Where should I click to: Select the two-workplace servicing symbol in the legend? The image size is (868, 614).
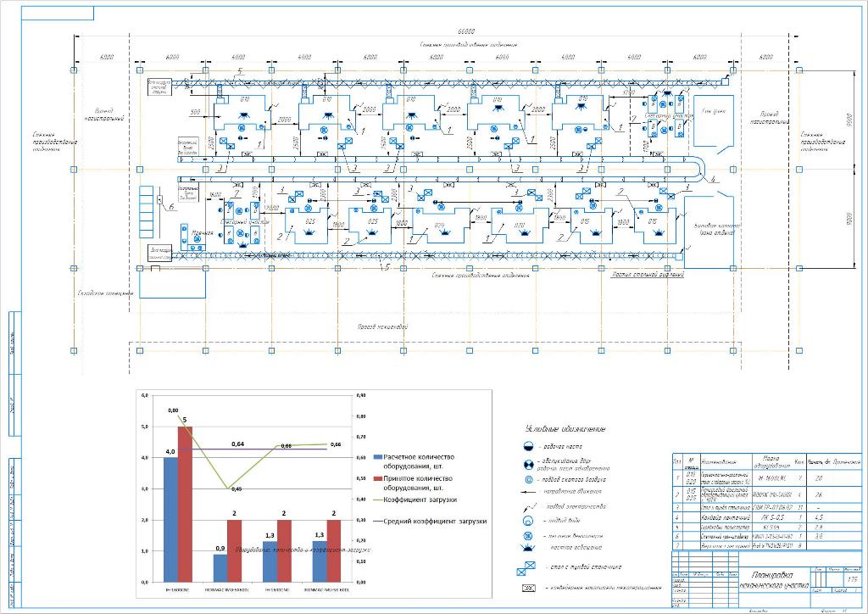pyautogui.click(x=527, y=465)
